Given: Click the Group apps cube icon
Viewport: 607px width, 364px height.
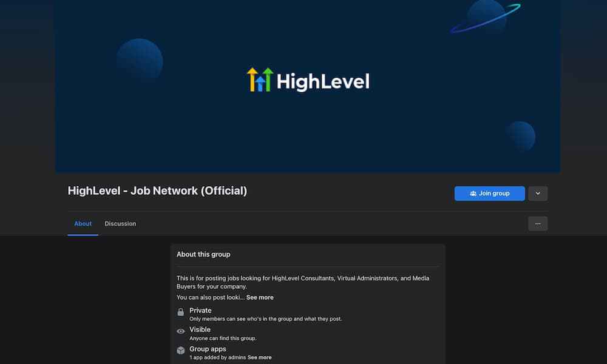Looking at the screenshot, I should (181, 351).
